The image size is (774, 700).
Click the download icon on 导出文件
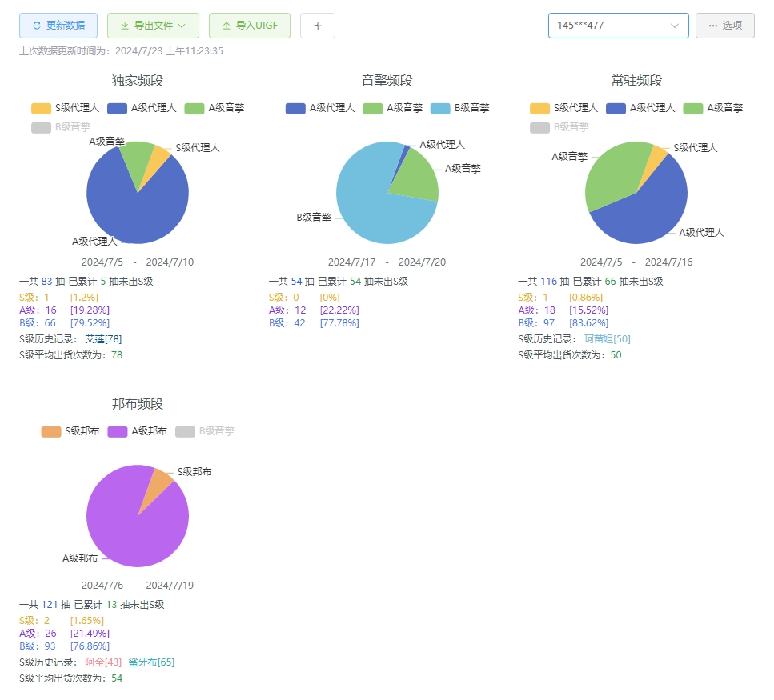125,26
